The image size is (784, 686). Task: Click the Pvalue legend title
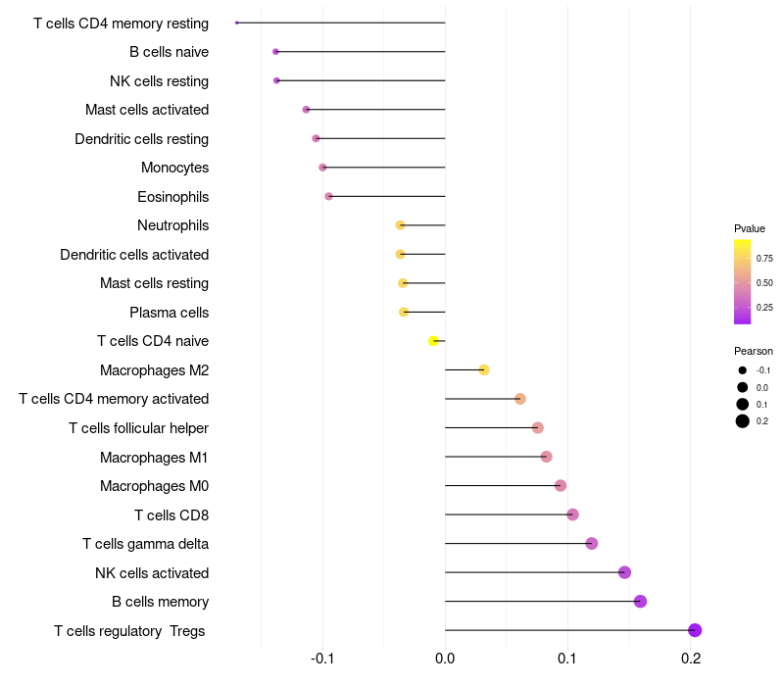(749, 228)
